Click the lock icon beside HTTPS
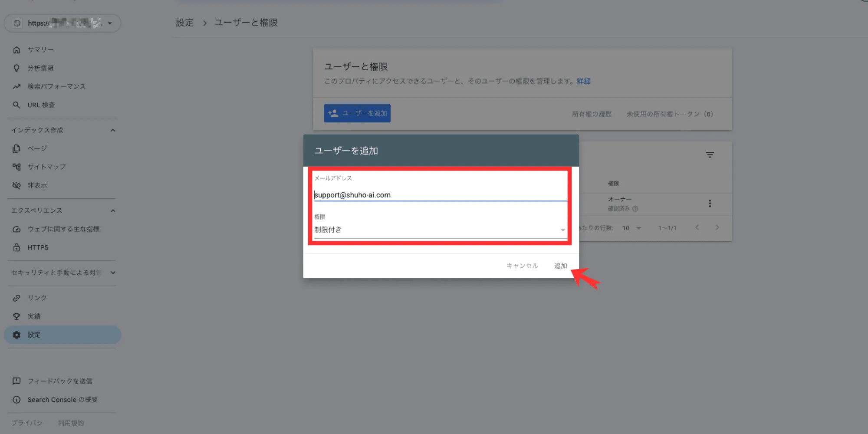Viewport: 868px width, 434px height. click(x=16, y=247)
